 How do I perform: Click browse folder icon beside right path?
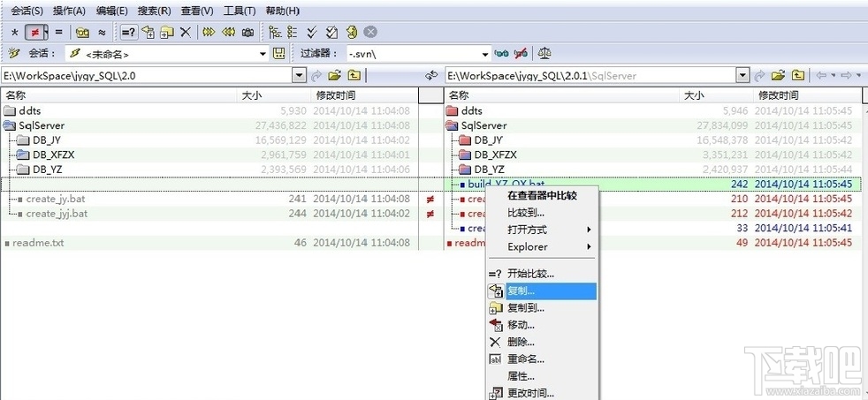[779, 75]
